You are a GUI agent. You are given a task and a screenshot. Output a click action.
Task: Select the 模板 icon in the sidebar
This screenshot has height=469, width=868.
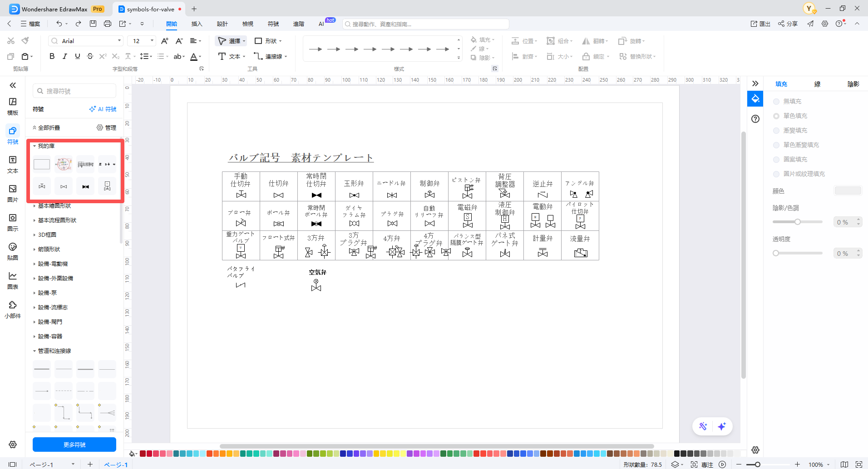(13, 106)
